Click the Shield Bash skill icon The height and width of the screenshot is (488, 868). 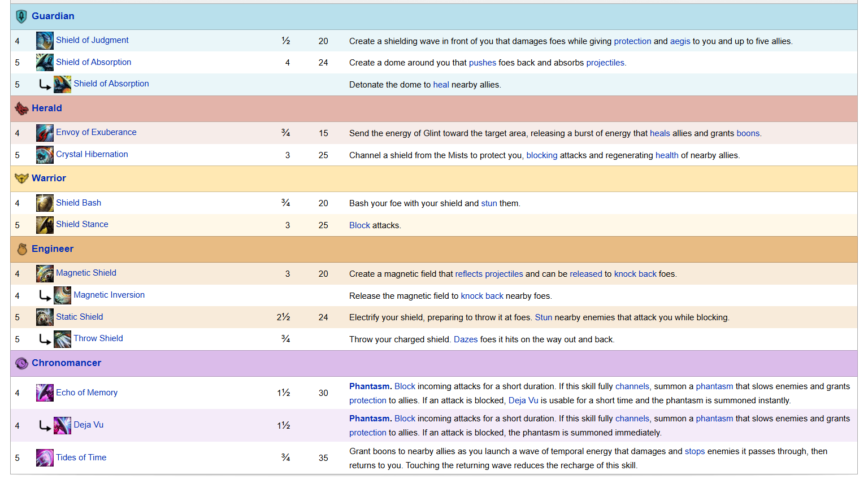click(45, 203)
